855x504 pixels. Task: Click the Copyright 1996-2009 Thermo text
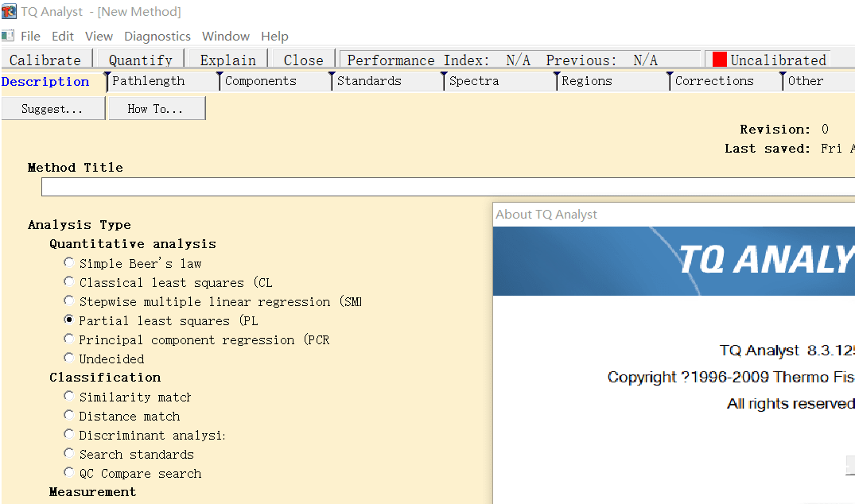pyautogui.click(x=731, y=377)
